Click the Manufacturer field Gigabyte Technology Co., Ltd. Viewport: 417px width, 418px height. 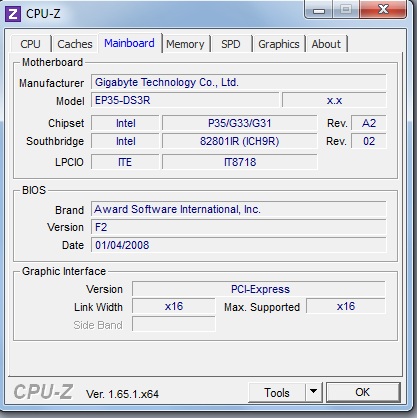pyautogui.click(x=239, y=82)
